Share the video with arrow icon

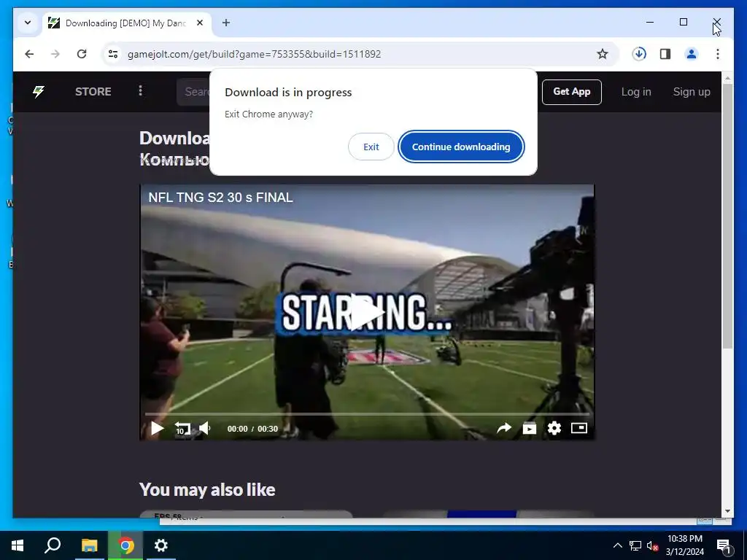click(504, 428)
